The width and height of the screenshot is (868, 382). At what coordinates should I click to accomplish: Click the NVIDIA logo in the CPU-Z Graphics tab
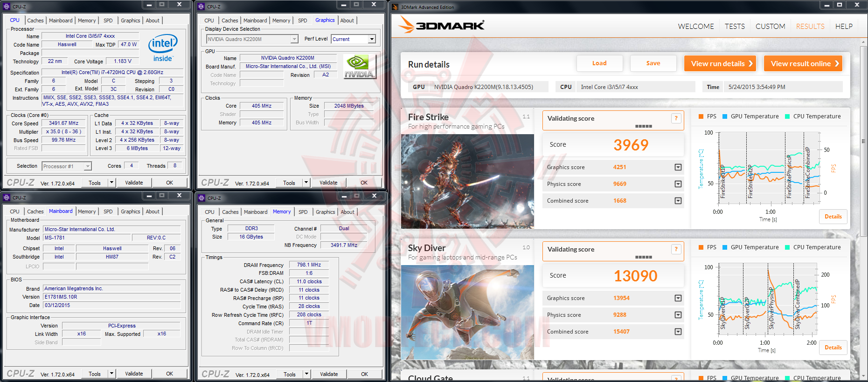coord(359,66)
